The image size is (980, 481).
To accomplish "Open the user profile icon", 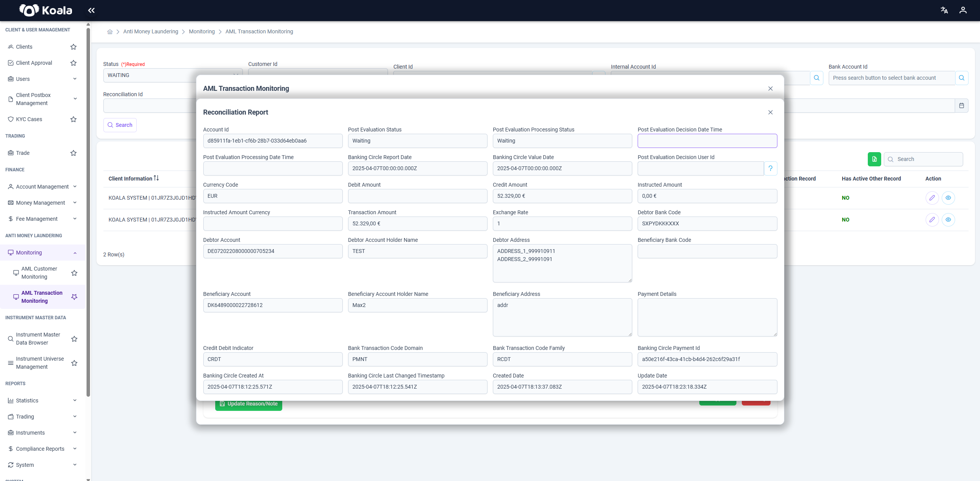I will [963, 10].
